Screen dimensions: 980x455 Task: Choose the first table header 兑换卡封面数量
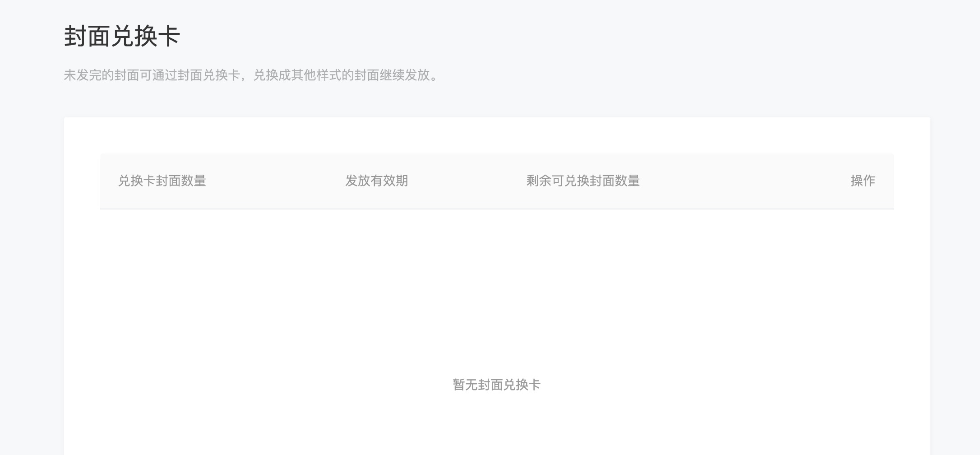pos(162,181)
